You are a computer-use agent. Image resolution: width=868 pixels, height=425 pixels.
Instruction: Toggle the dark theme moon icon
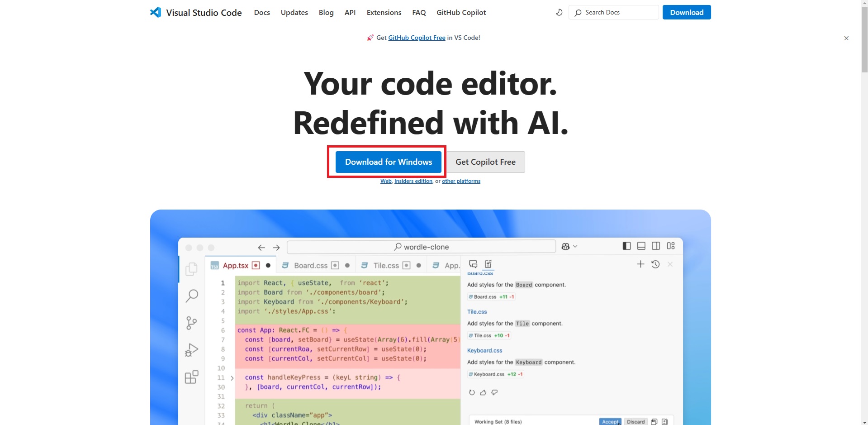[559, 12]
